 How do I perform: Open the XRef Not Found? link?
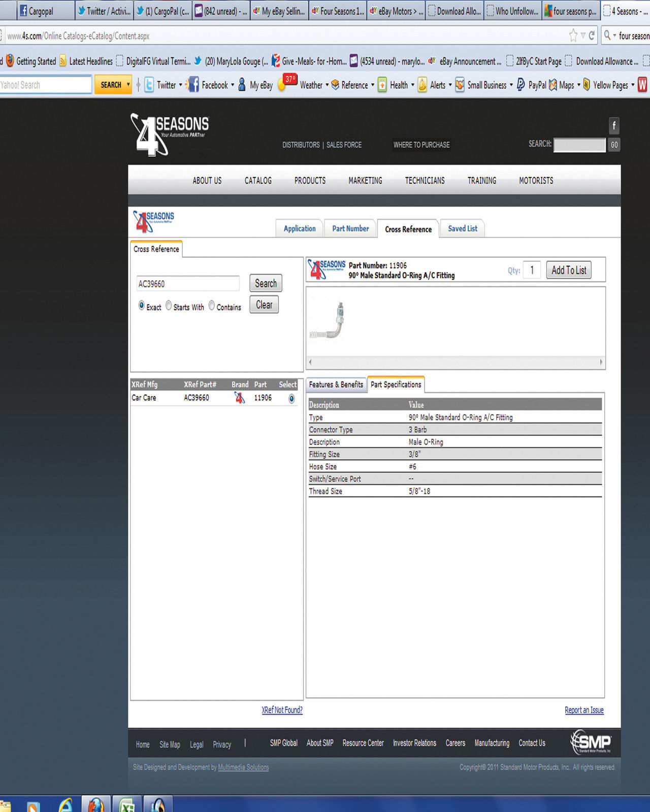tap(282, 710)
